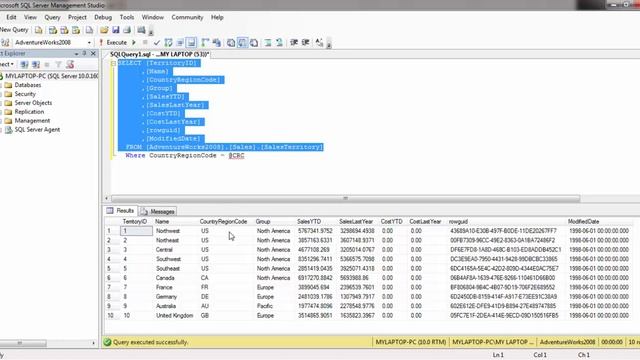Click the Object Explorer disconnect icon
This screenshot has height=360, width=640.
click(36, 64)
